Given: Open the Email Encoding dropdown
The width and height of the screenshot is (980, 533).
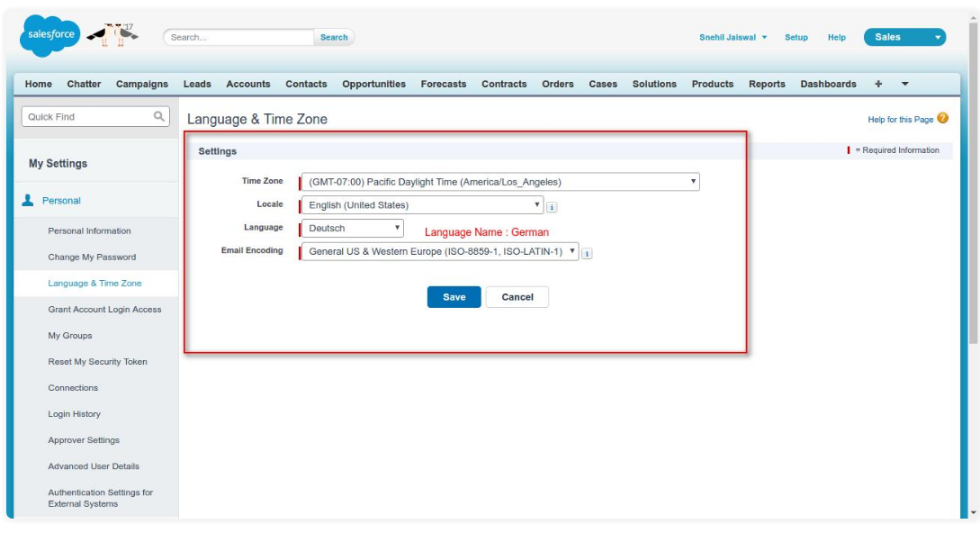Looking at the screenshot, I should [440, 251].
